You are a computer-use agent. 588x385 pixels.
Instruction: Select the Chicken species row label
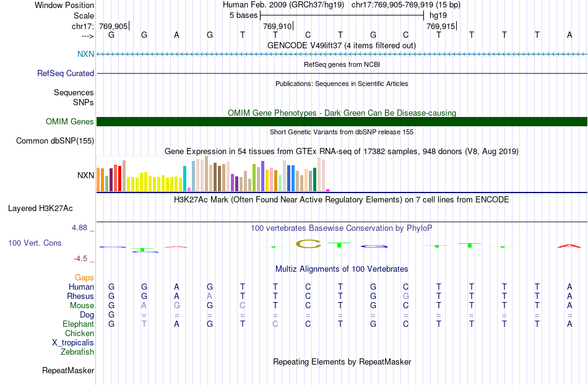[x=79, y=333]
